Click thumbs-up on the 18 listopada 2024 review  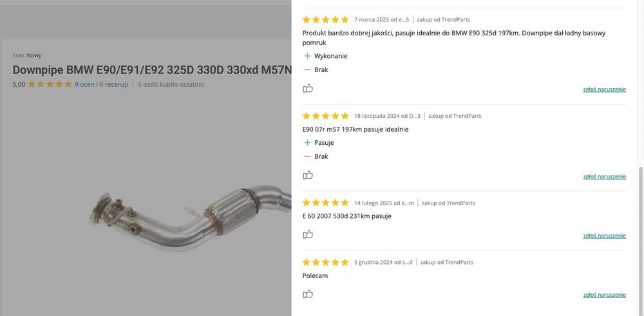tap(308, 175)
